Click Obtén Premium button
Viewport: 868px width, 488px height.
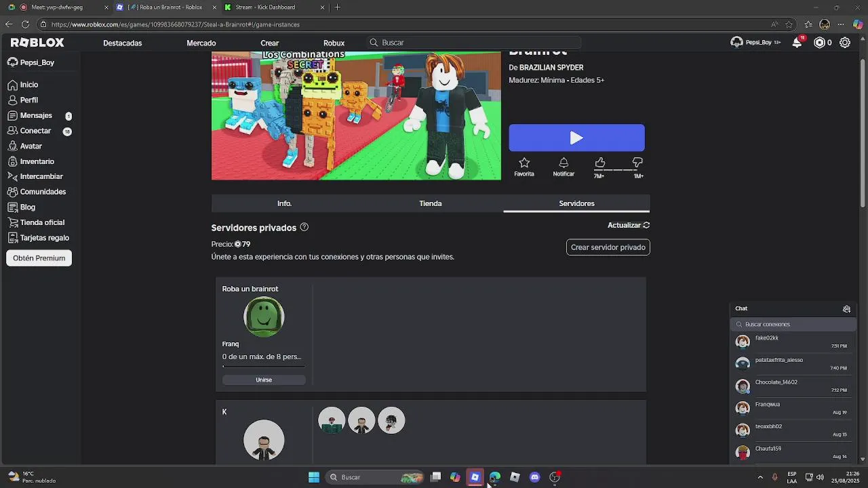tap(39, 258)
